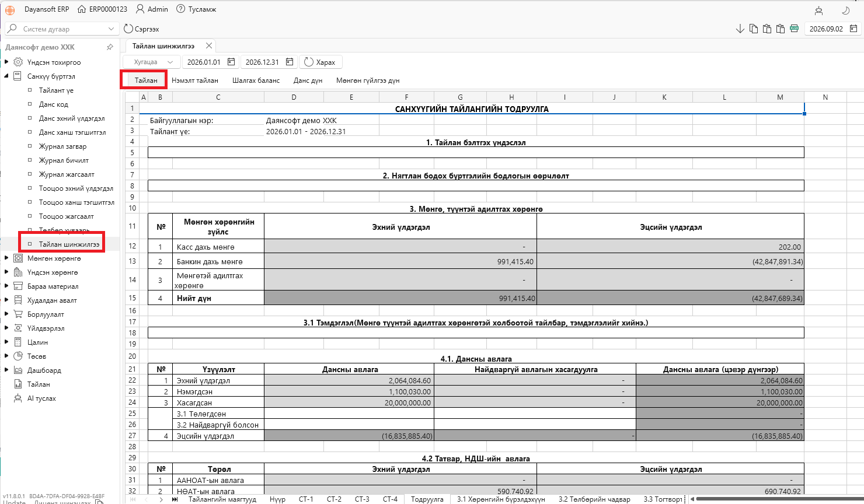Open the 3.1 Хөрөнгийн бүрэлдэхүүн sheet tab
Viewport: 864px width, 504px height.
pos(501,499)
